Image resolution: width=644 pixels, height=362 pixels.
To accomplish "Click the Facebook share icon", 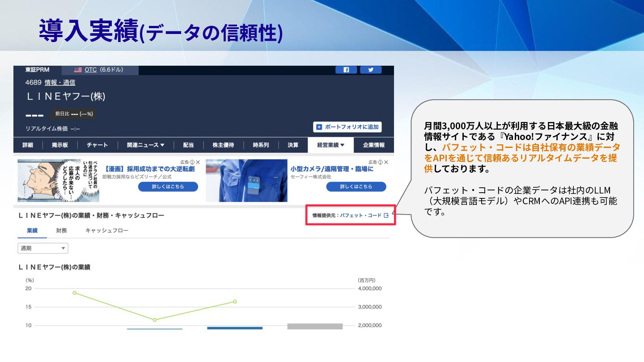I will [x=346, y=70].
